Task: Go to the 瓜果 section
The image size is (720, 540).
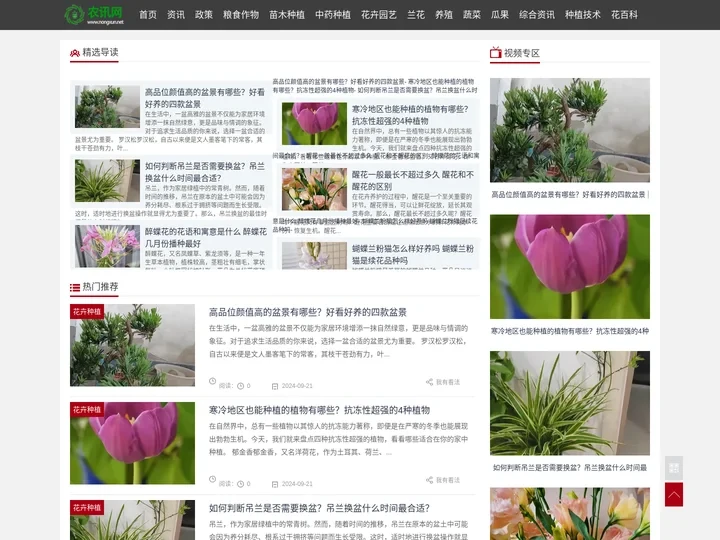Action: [500, 15]
